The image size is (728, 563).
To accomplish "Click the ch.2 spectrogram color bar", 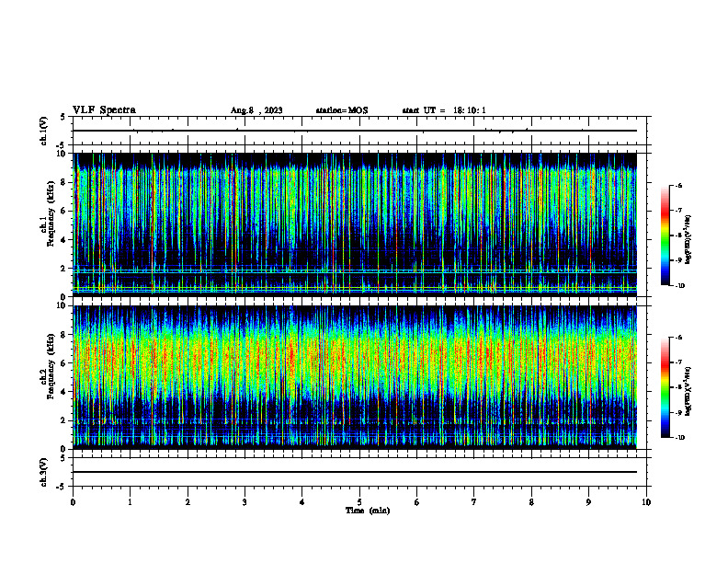I will [x=665, y=387].
